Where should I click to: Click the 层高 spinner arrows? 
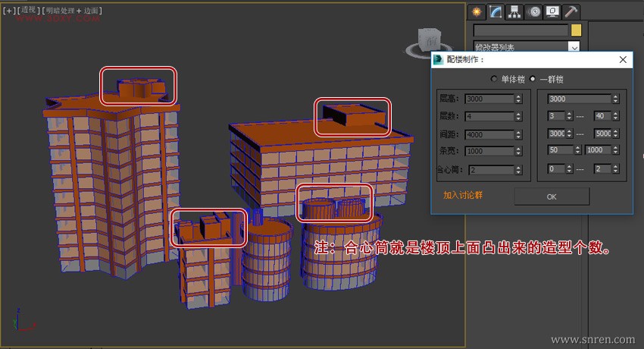[518, 99]
